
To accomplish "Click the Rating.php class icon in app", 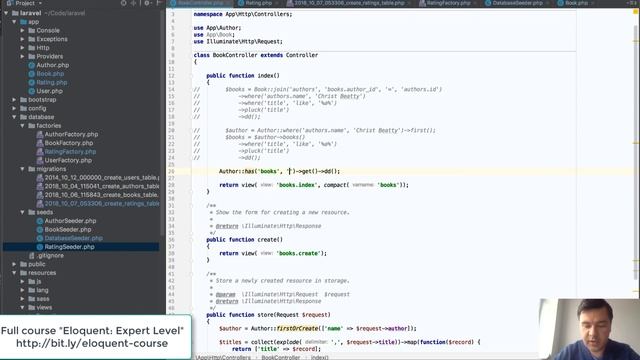I will point(31,82).
